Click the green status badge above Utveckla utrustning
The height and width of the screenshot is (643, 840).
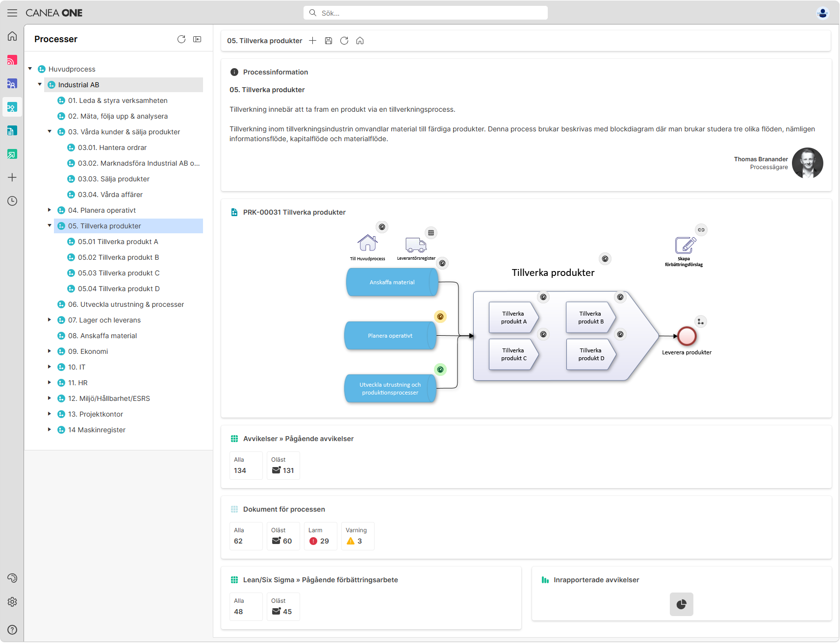coord(440,370)
